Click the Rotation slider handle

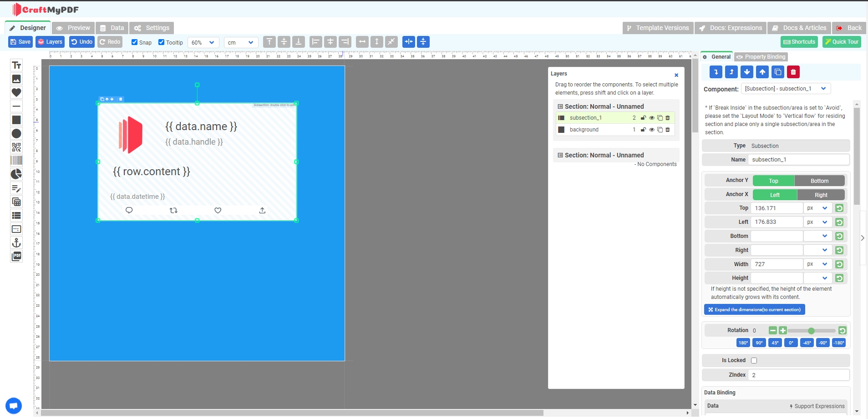[811, 331]
